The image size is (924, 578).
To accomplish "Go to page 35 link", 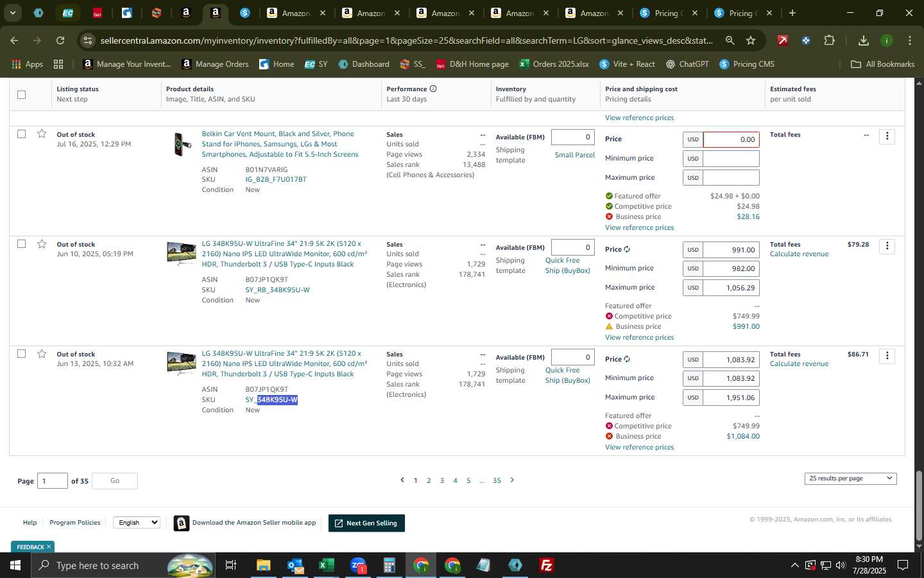I will (497, 480).
